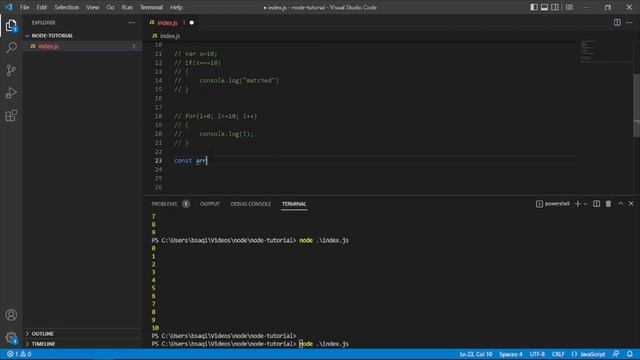
Task: Open the Explorer view in activity bar
Action: pos(11,26)
